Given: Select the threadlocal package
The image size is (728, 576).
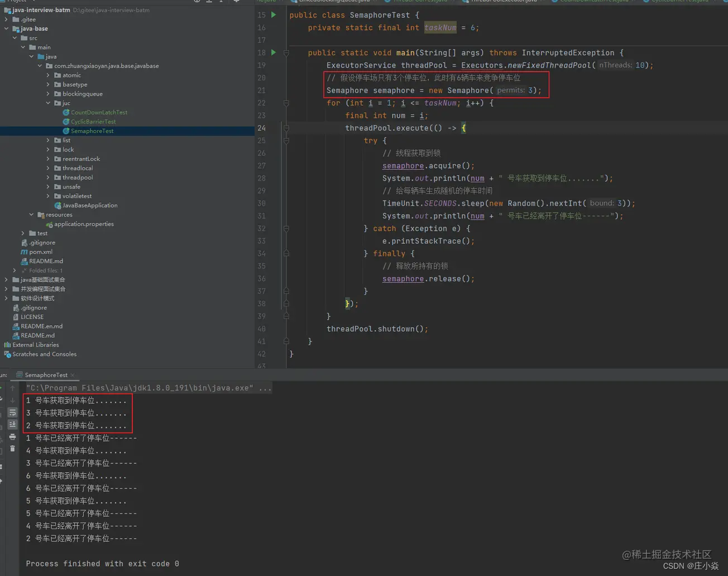Looking at the screenshot, I should (78, 168).
